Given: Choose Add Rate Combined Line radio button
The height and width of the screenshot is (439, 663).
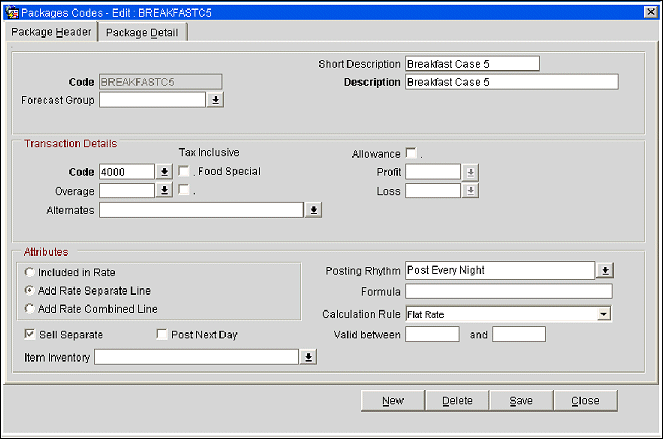Looking at the screenshot, I should tap(30, 309).
